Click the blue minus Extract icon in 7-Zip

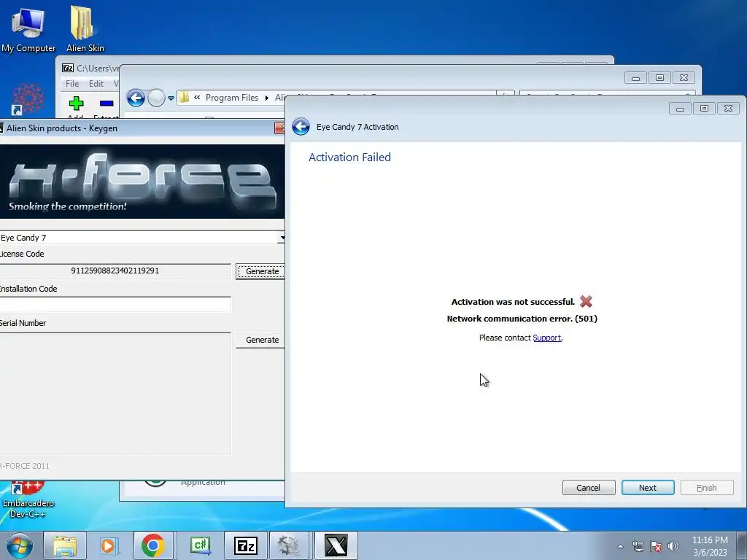[x=107, y=104]
